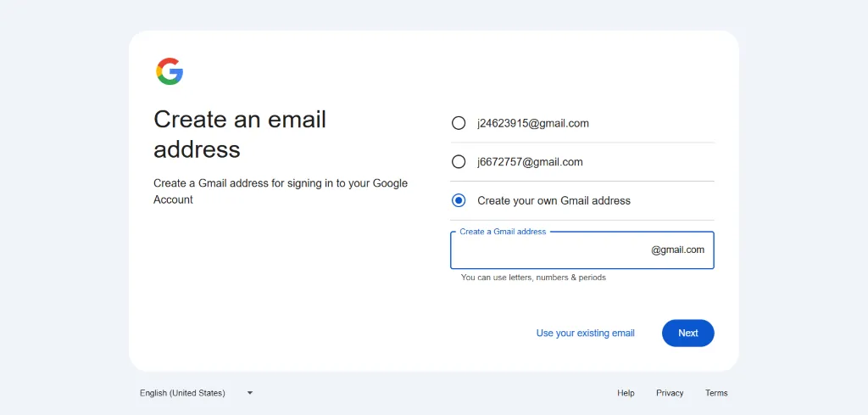The height and width of the screenshot is (415, 868).
Task: Choose the j6672757@gmail.com radio button
Action: click(459, 162)
